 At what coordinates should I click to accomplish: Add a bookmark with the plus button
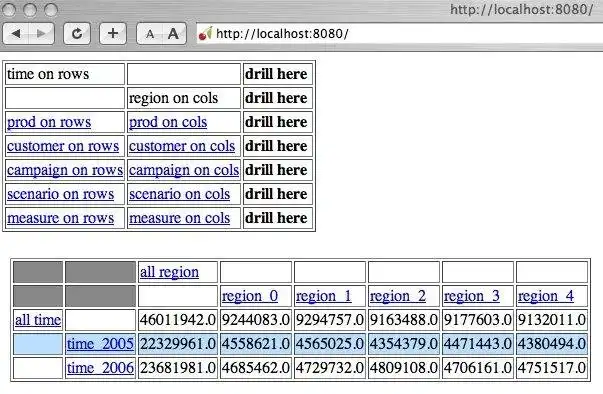click(113, 34)
